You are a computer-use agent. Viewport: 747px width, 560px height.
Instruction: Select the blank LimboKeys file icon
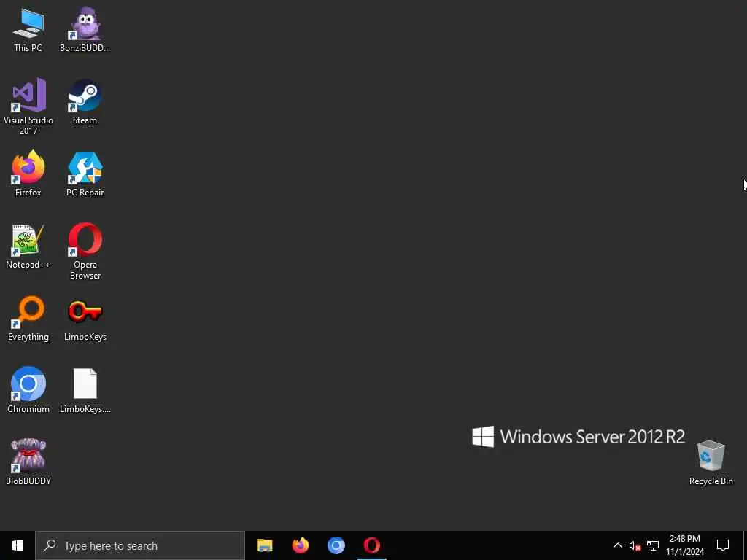click(85, 390)
